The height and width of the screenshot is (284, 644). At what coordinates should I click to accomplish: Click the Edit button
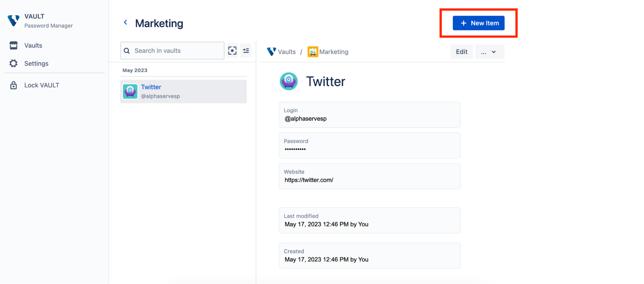462,52
